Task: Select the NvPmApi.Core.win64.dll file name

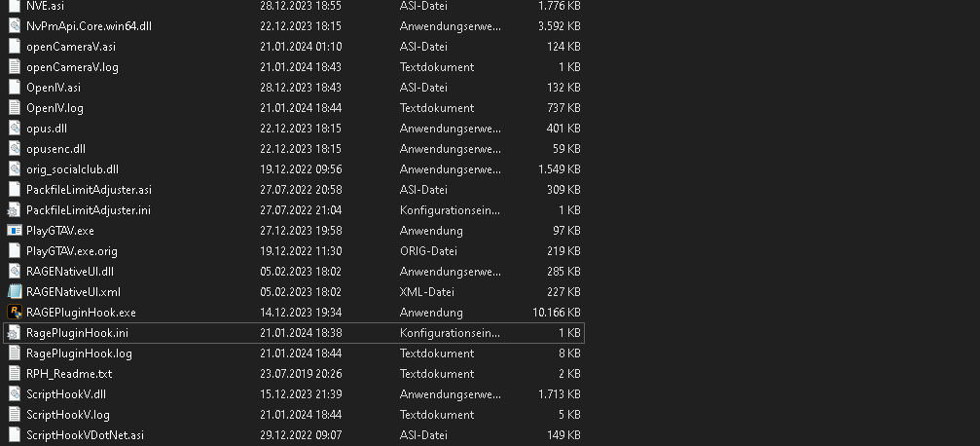Action: pyautogui.click(x=89, y=26)
